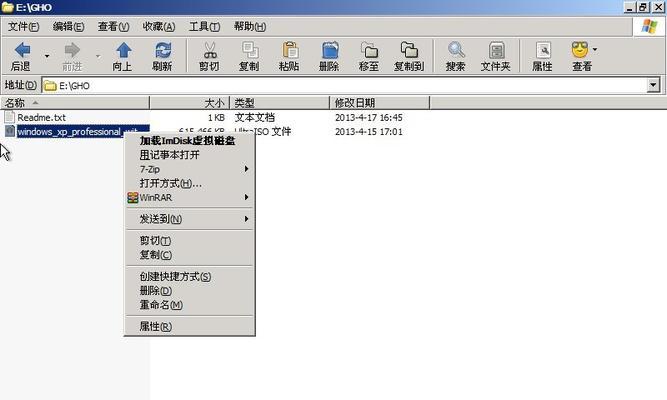This screenshot has height=400, width=667.
Task: Choose 加载ImDisk虚拟磁盘 in context menu
Action: click(x=189, y=141)
